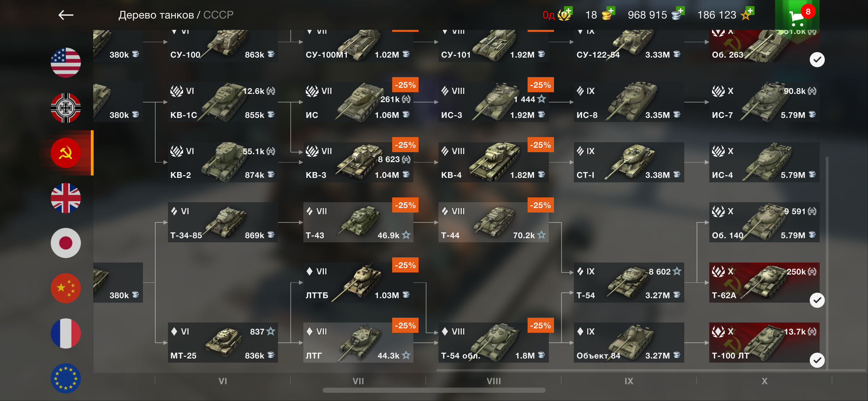
Task: Choose the UK flag nation
Action: point(66,198)
